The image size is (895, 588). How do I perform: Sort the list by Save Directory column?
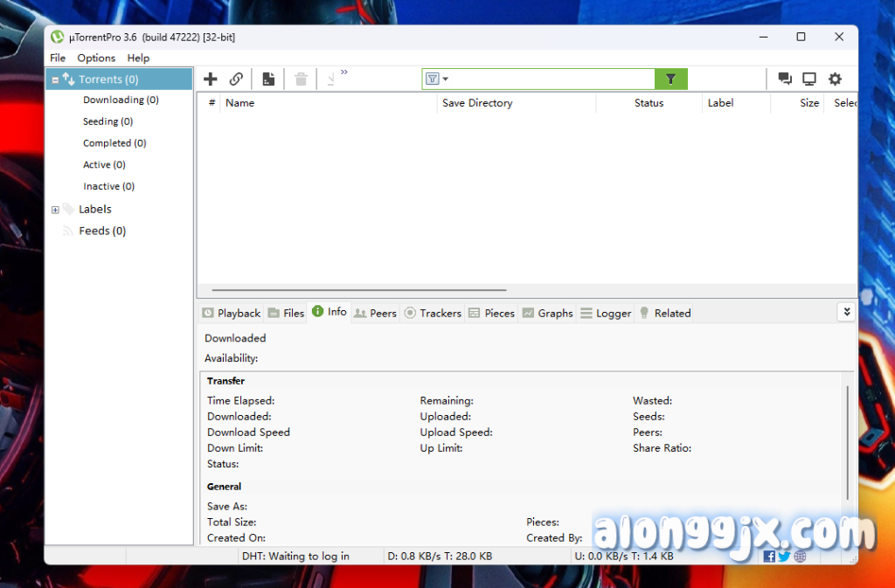pyautogui.click(x=477, y=103)
